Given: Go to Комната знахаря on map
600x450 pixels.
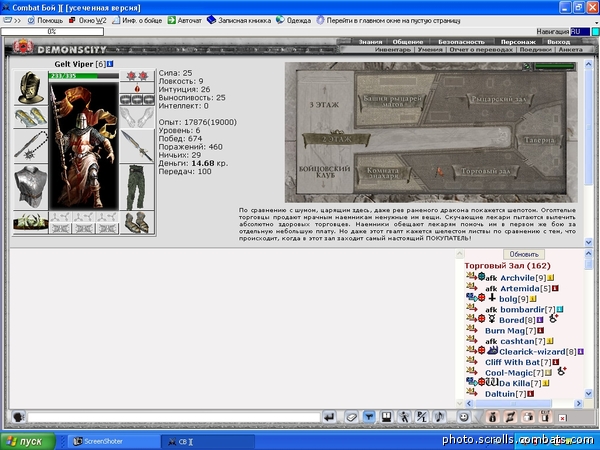Looking at the screenshot, I should (383, 173).
